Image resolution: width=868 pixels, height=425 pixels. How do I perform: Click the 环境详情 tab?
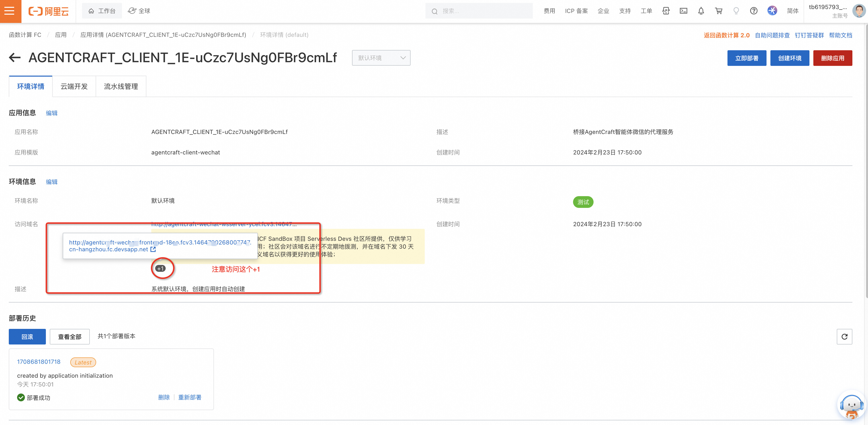click(30, 87)
